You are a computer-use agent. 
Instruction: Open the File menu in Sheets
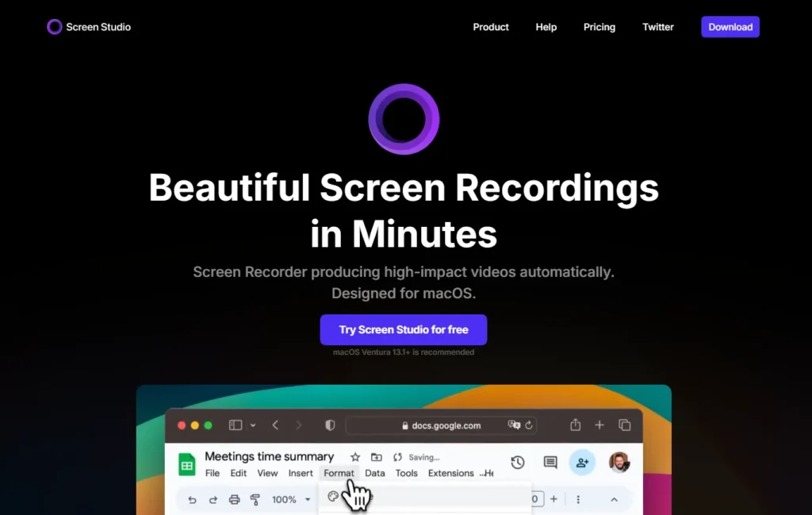[213, 473]
